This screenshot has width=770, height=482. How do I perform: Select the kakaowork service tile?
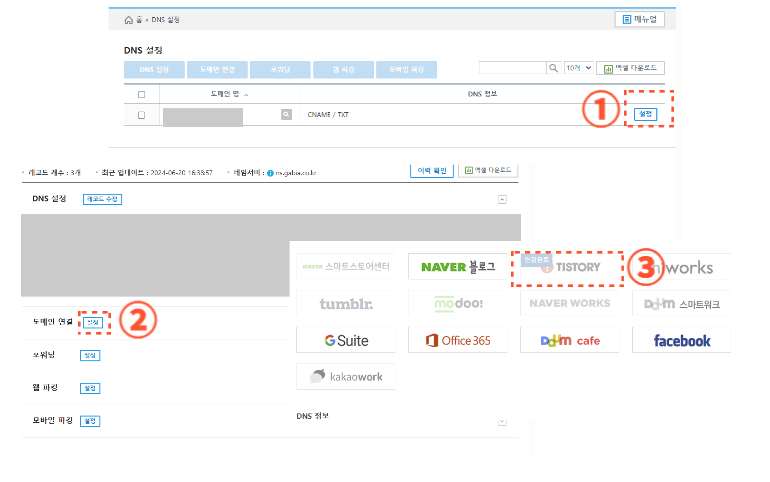point(346,376)
